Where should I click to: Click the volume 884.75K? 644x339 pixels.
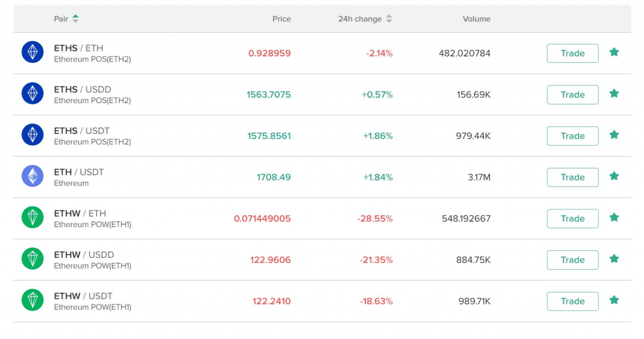tap(473, 260)
